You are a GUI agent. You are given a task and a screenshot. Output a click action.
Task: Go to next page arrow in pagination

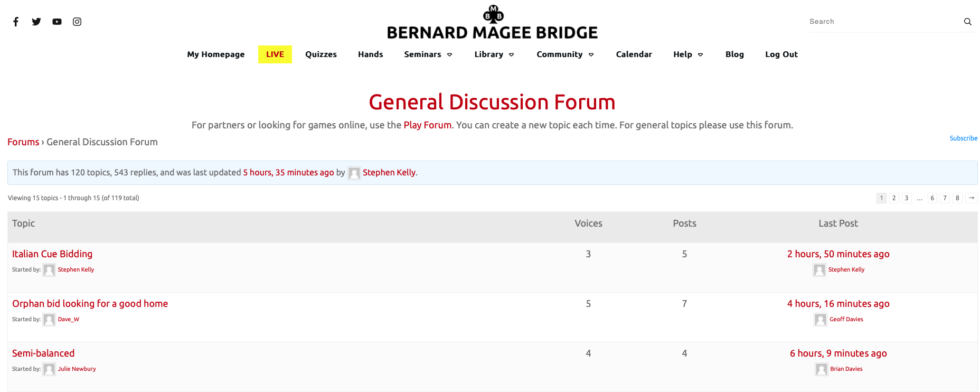point(972,198)
